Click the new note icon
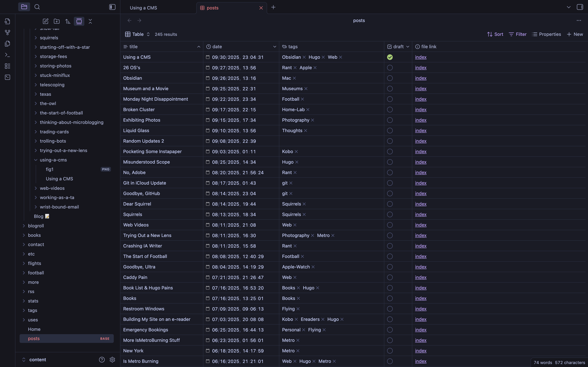The width and height of the screenshot is (588, 367). (x=45, y=21)
